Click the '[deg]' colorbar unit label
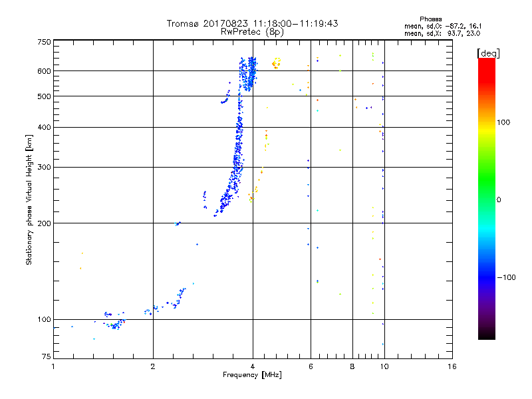Image resolution: width=532 pixels, height=399 pixels. (488, 53)
